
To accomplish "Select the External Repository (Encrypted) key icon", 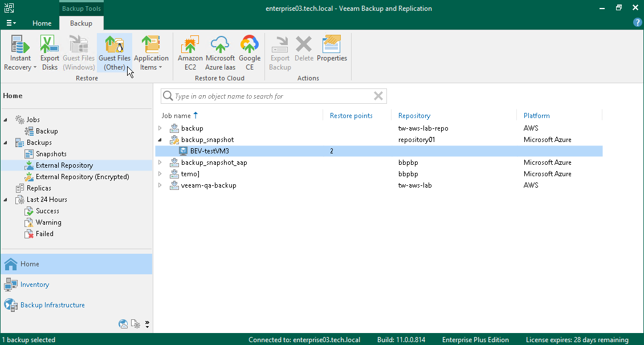I will click(x=28, y=177).
